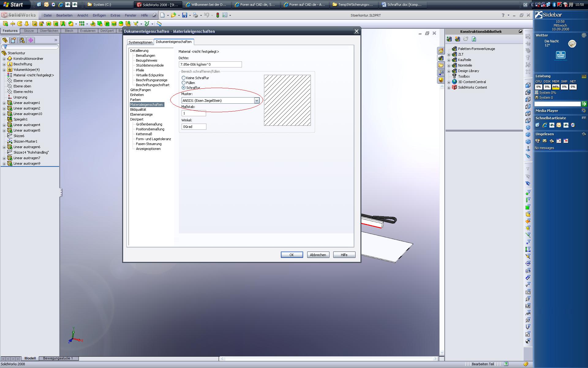The width and height of the screenshot is (588, 368).
Task: Switch to the Bewegungsstudie 1 tab
Action: click(58, 358)
